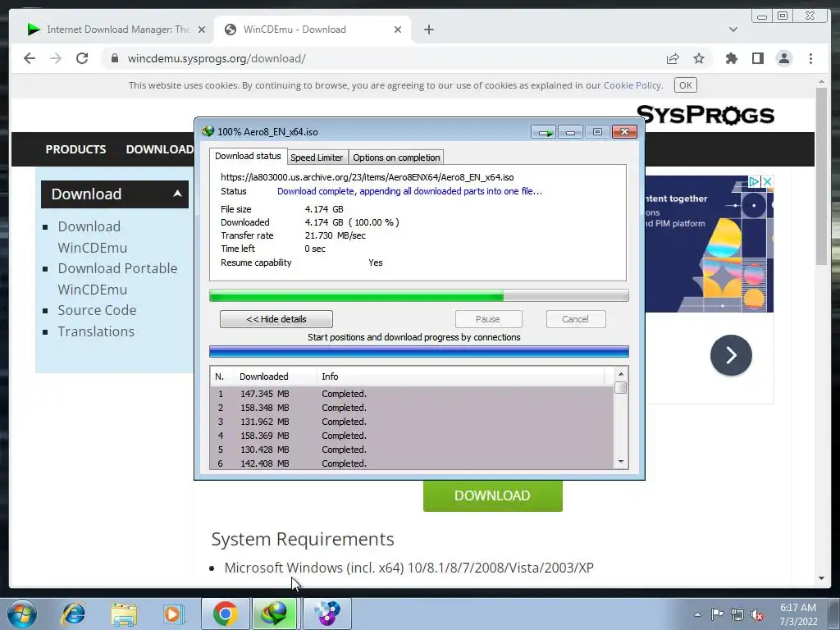
Task: Close the Internet Download Manager tab
Action: (x=202, y=30)
